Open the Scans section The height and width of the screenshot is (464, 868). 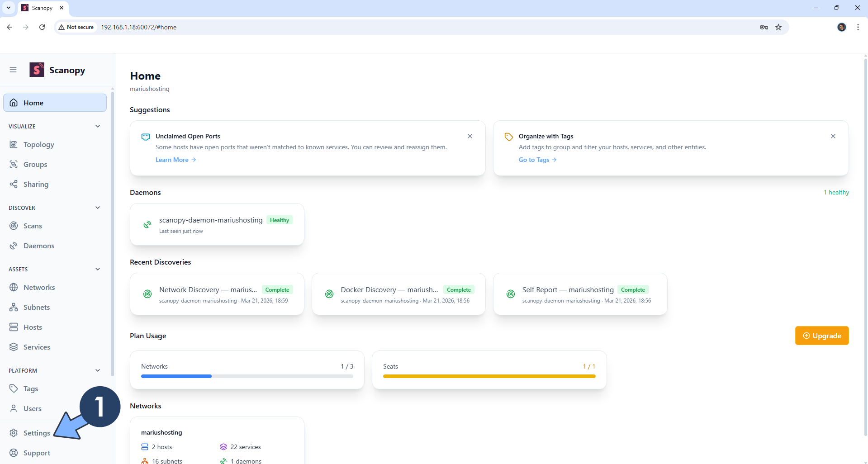pos(33,226)
